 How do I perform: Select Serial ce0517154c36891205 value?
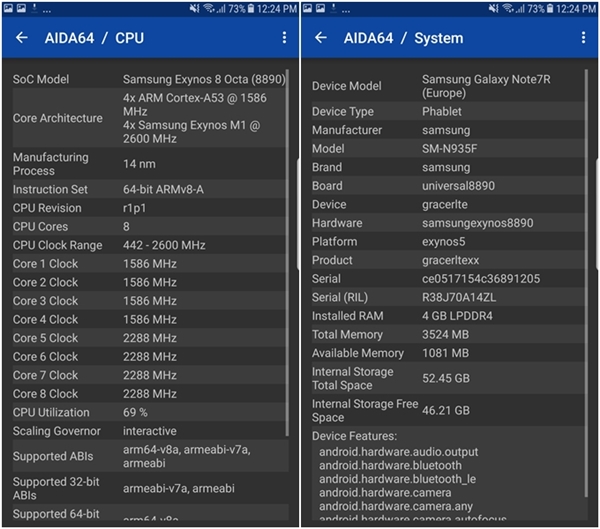click(x=481, y=279)
